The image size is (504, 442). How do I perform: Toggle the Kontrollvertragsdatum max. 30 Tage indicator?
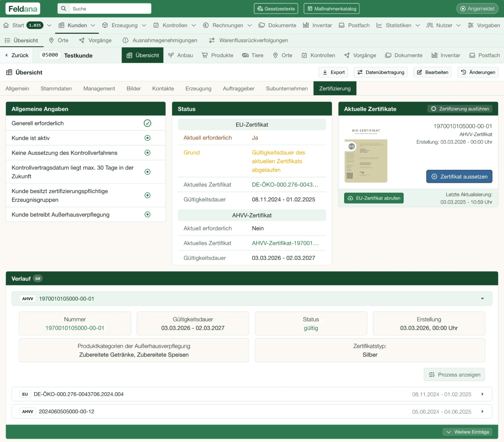147,172
